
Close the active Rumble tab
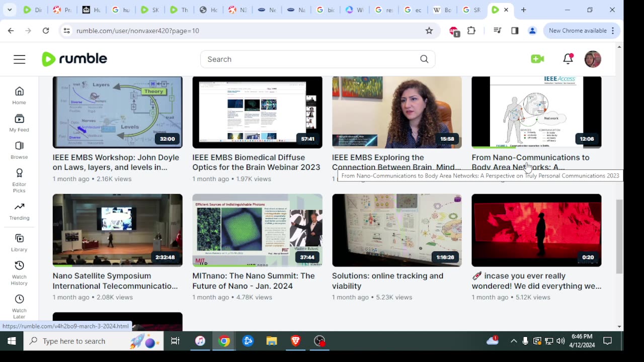pyautogui.click(x=506, y=10)
